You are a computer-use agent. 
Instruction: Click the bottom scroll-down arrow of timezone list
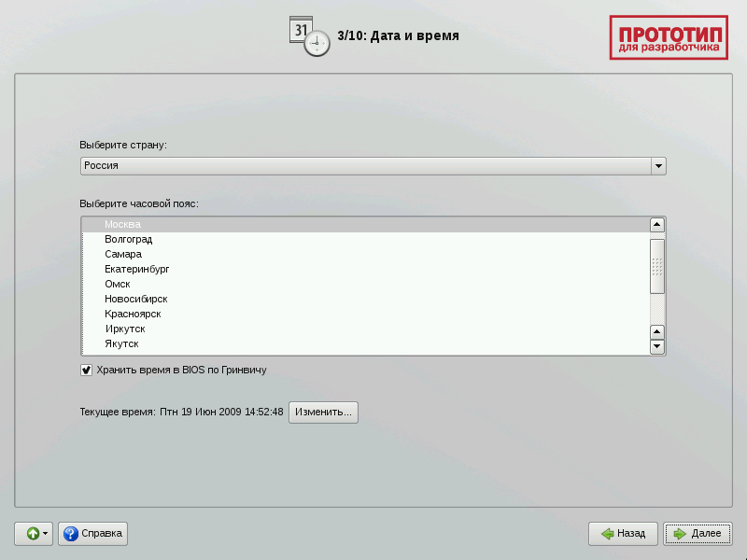657,346
